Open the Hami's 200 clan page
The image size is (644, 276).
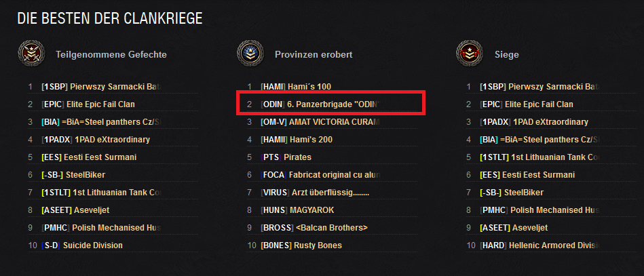298,140
